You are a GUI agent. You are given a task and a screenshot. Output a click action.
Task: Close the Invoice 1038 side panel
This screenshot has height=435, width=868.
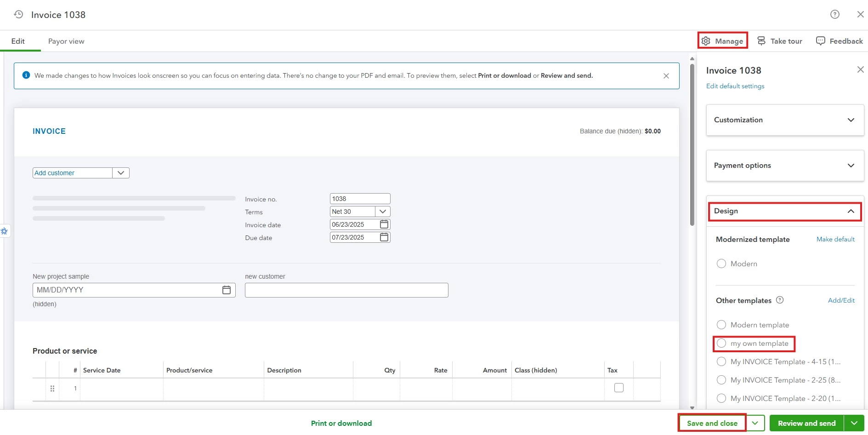[x=860, y=69]
